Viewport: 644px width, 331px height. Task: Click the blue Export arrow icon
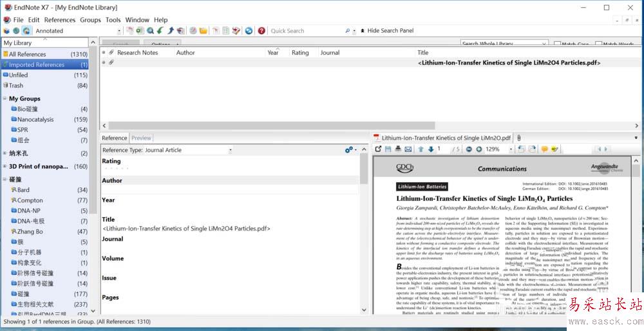pyautogui.click(x=171, y=31)
